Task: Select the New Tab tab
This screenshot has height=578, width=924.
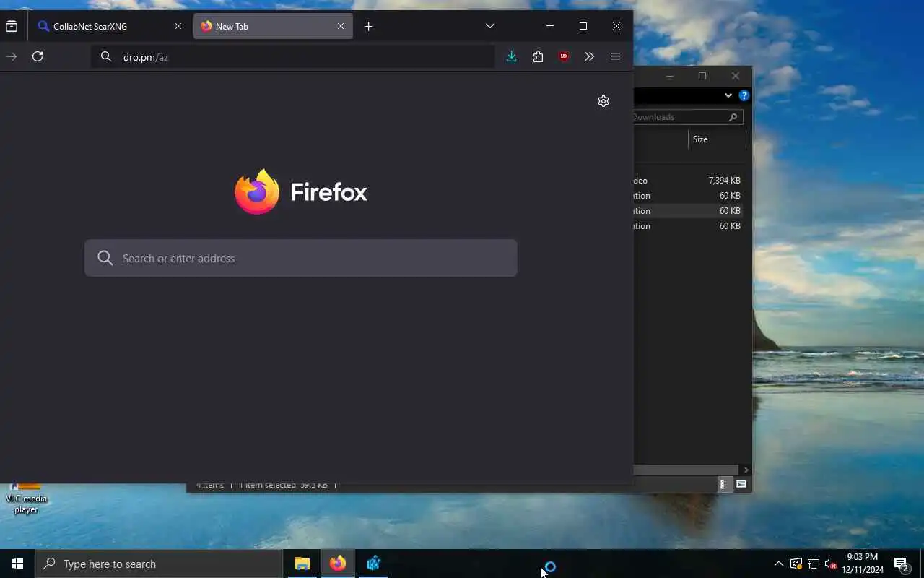Action: (x=273, y=26)
